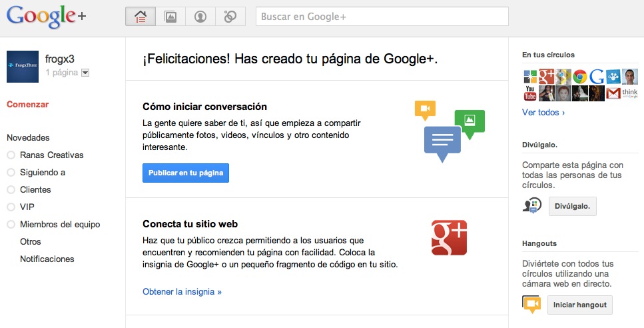Click the Chrome icon in circles

580,77
